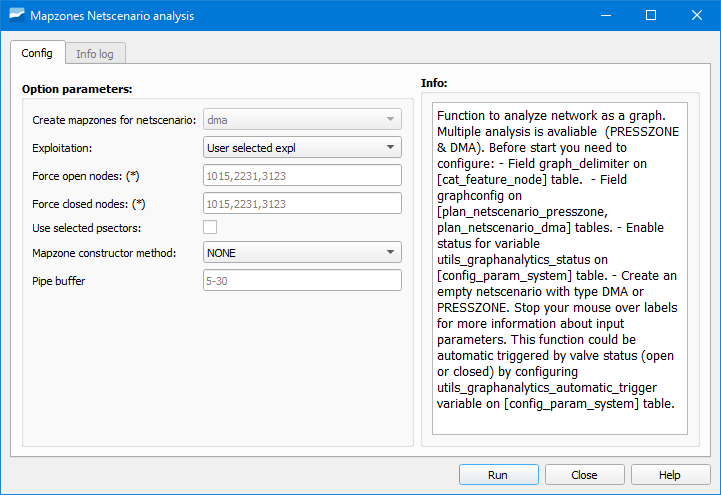Click the Force open nodes input field
Screen dimensions: 721x495
(302, 176)
